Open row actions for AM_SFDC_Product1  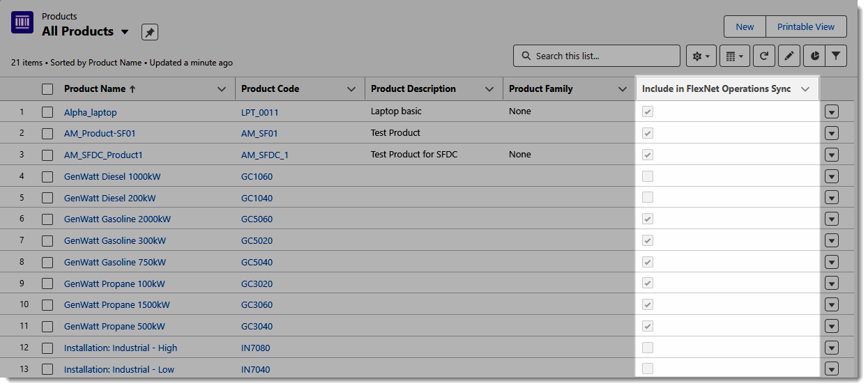[x=831, y=155]
